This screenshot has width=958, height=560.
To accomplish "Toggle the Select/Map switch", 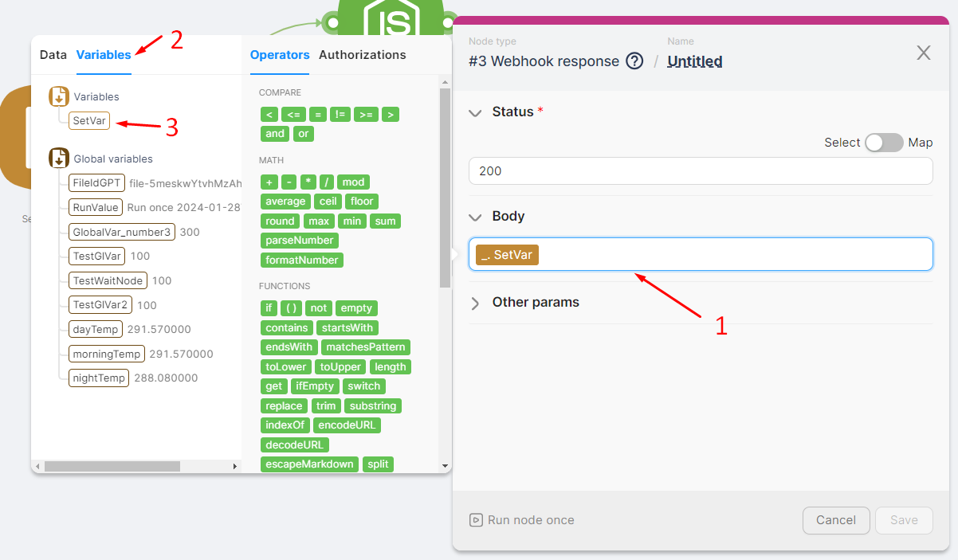I will 884,143.
